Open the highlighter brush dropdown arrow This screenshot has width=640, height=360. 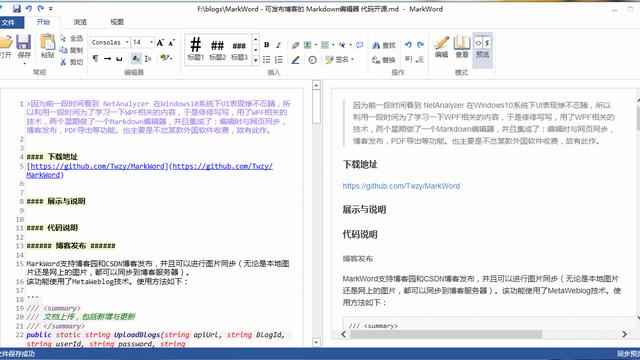tap(171, 58)
